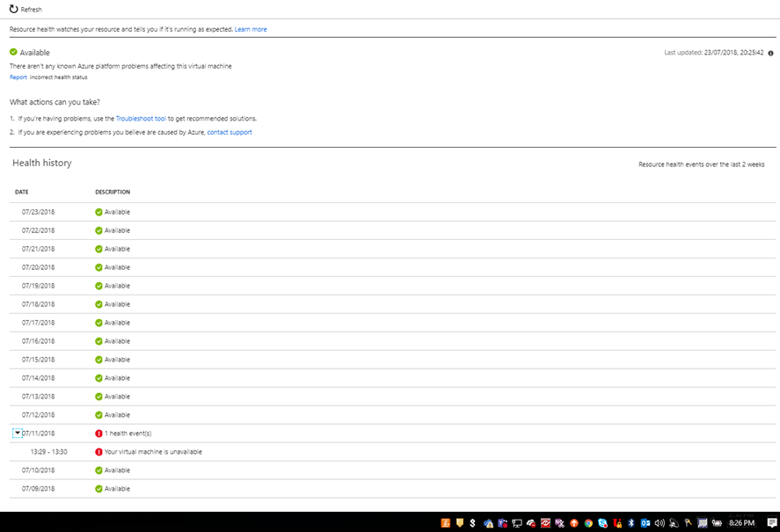Click the DATE column header

[21, 192]
